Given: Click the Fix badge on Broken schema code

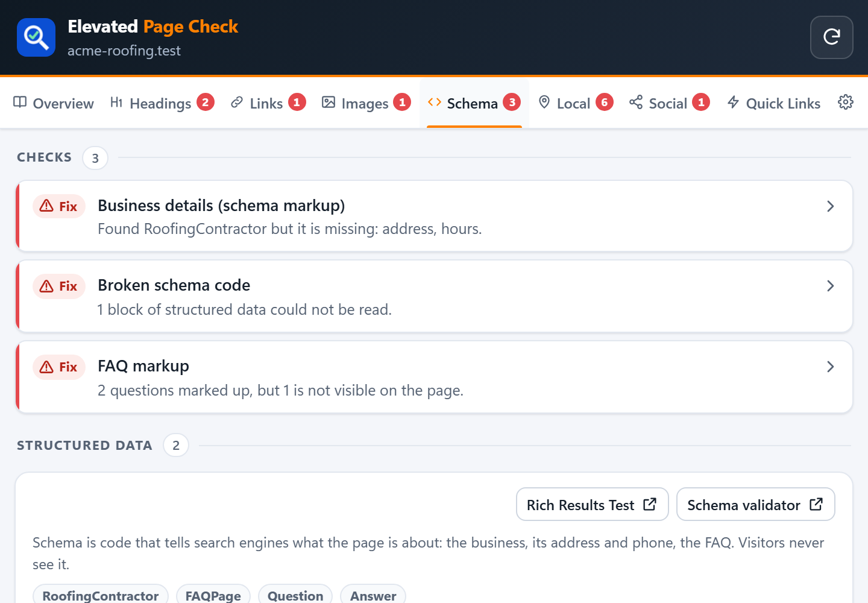Looking at the screenshot, I should coord(59,286).
